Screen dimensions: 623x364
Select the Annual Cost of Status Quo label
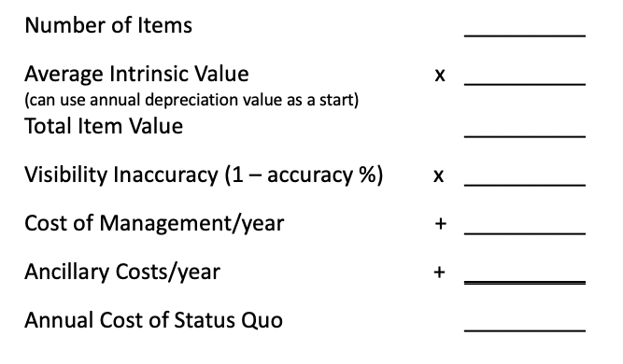tap(153, 320)
